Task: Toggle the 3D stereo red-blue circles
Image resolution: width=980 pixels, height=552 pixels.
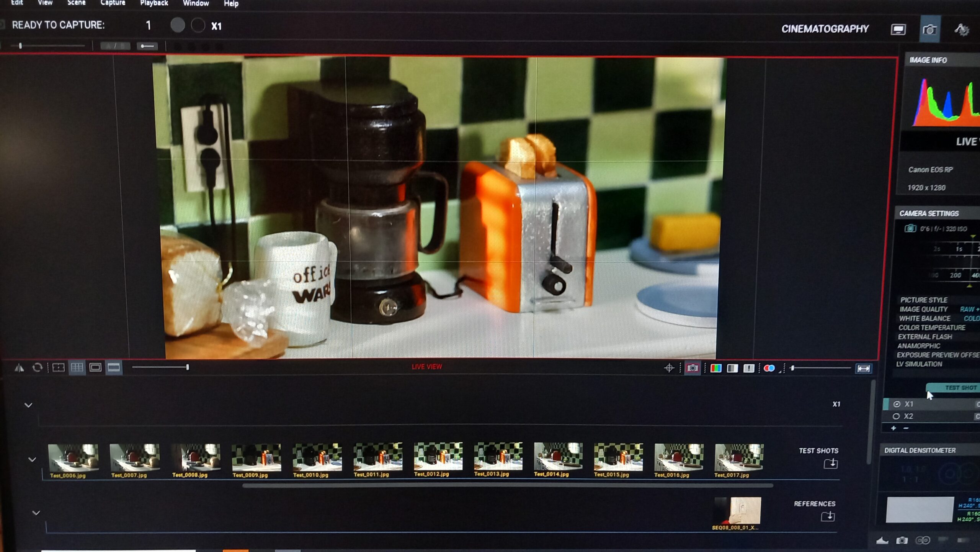Action: pos(769,368)
